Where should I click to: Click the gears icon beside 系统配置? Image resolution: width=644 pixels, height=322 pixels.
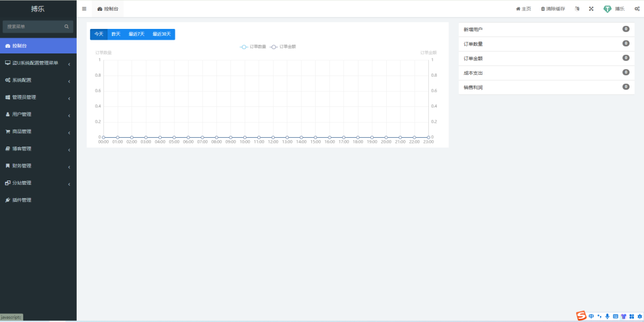8,80
